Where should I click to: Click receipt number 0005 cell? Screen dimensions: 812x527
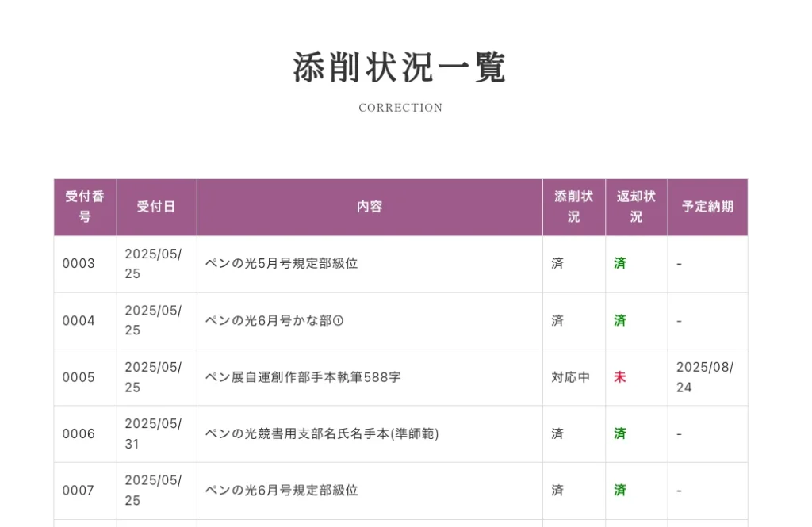(79, 377)
